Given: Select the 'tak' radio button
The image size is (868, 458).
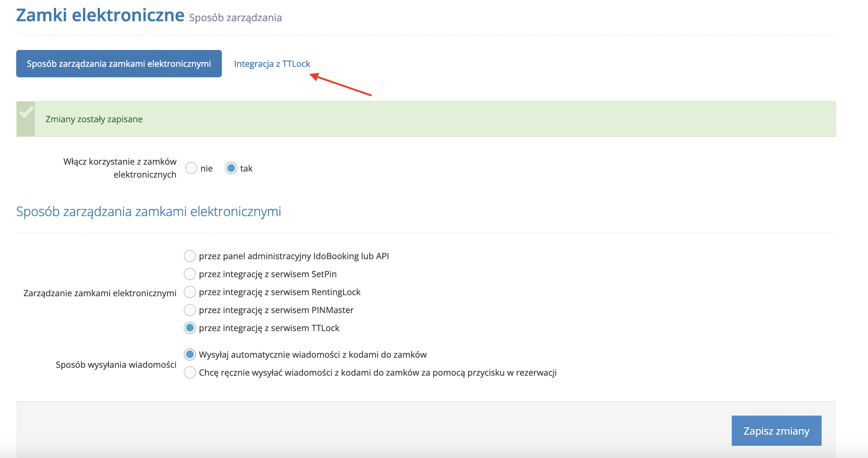Looking at the screenshot, I should coord(231,168).
